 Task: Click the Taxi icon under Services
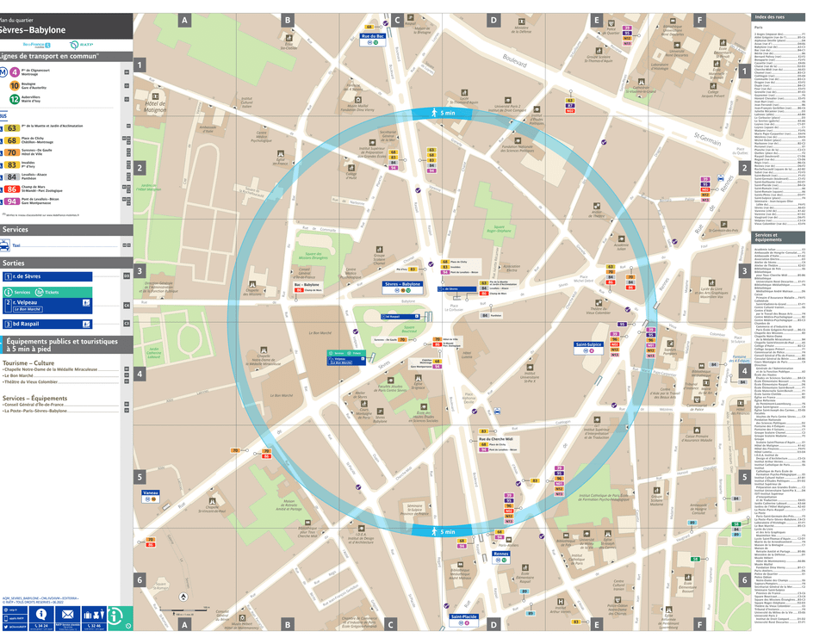pos(5,245)
